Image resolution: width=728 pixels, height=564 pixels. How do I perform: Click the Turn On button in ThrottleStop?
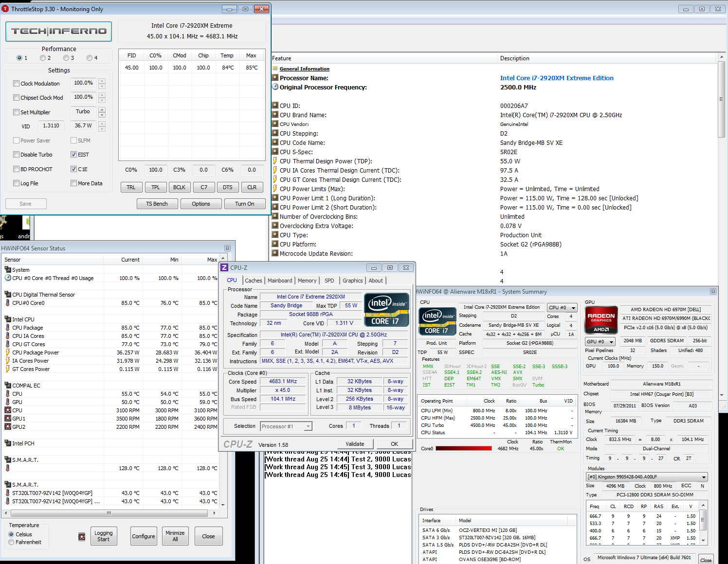click(245, 204)
